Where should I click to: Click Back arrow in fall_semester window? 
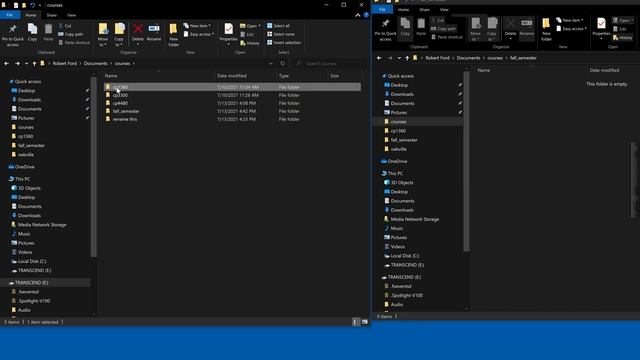(379, 58)
